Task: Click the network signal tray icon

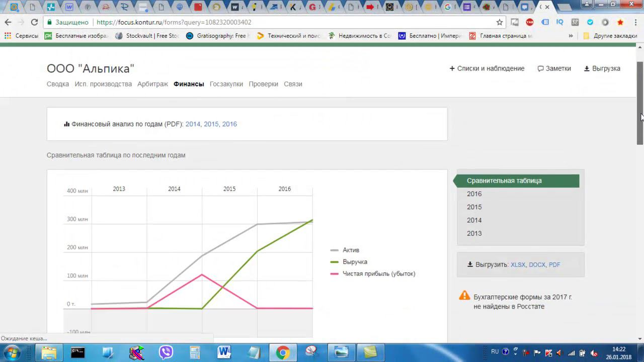Action: (571, 352)
